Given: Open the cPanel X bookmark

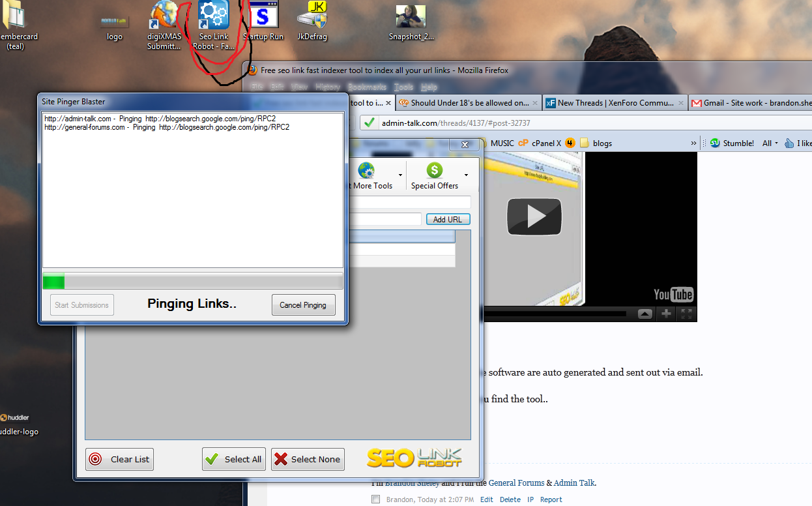Looking at the screenshot, I should (539, 143).
